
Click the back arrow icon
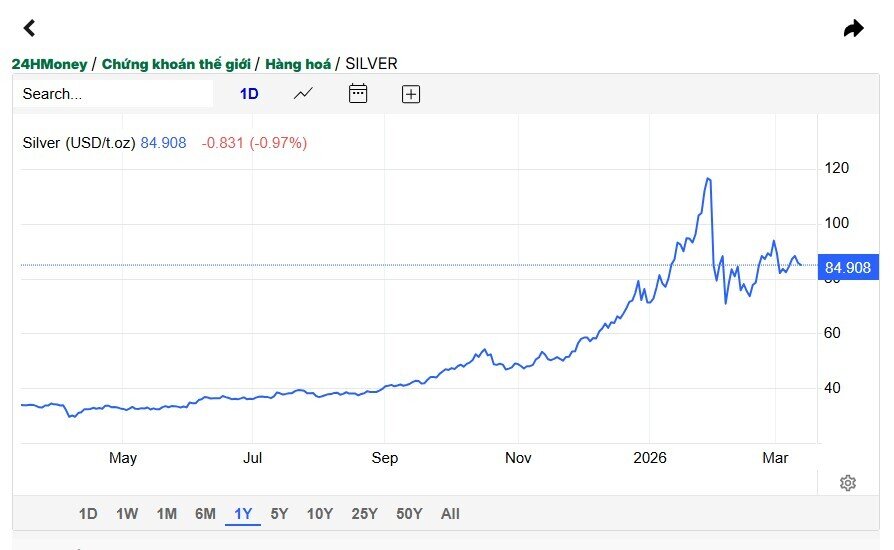(x=29, y=28)
